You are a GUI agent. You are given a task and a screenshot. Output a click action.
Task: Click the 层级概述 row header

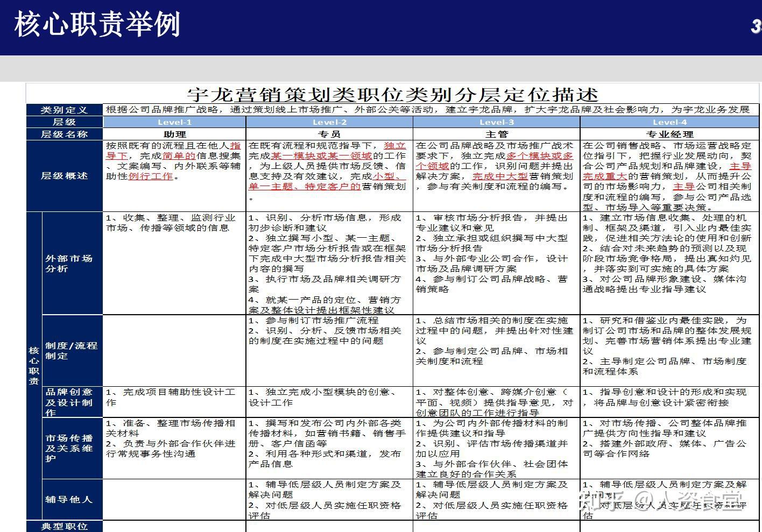65,176
